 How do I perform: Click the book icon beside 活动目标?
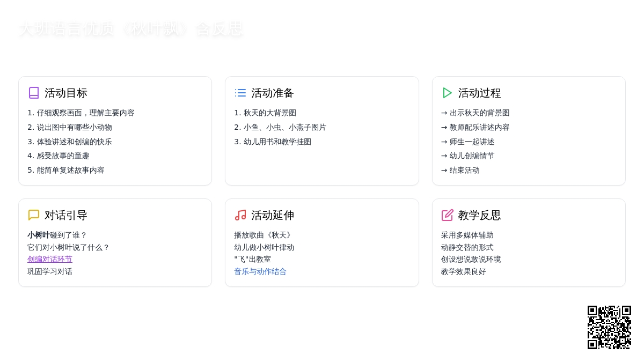(x=34, y=93)
